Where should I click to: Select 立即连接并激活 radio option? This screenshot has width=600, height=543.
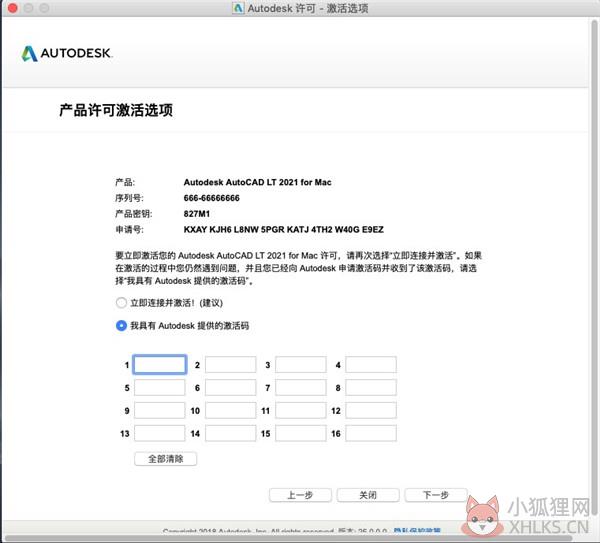pyautogui.click(x=121, y=303)
